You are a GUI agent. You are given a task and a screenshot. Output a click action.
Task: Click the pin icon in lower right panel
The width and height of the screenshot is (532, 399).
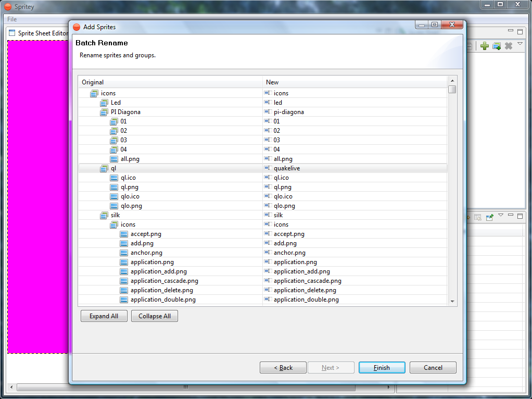click(490, 217)
